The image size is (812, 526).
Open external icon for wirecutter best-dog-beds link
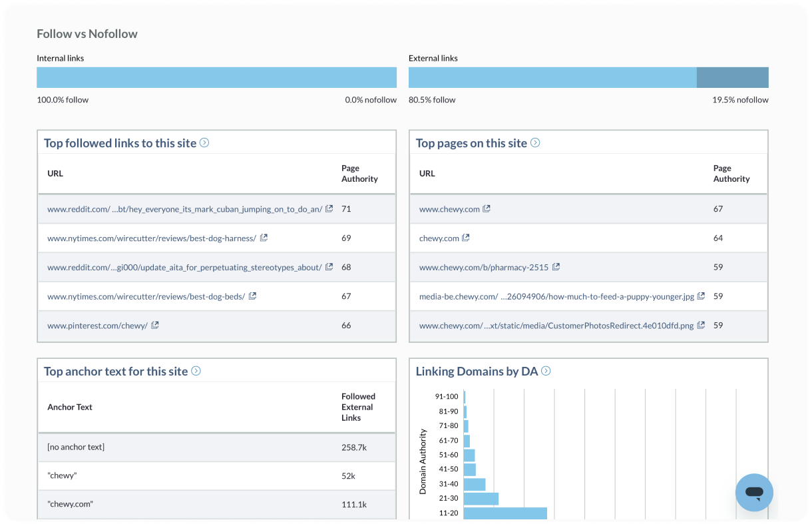253,296
